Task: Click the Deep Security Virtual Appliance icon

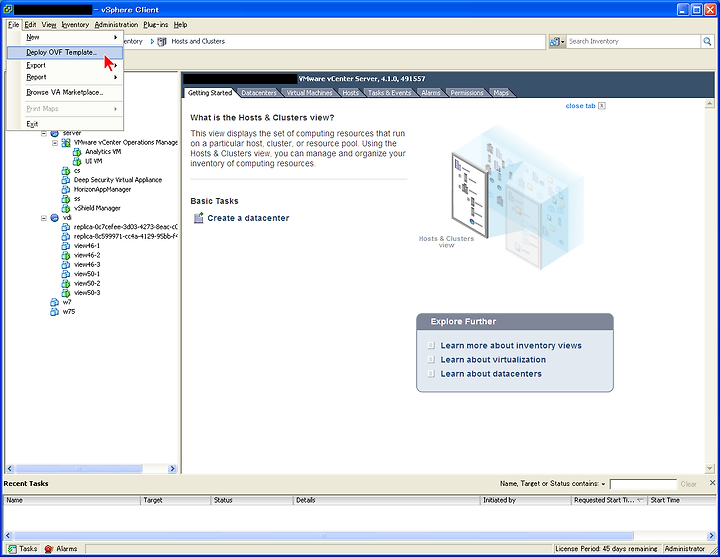Action: [66, 180]
